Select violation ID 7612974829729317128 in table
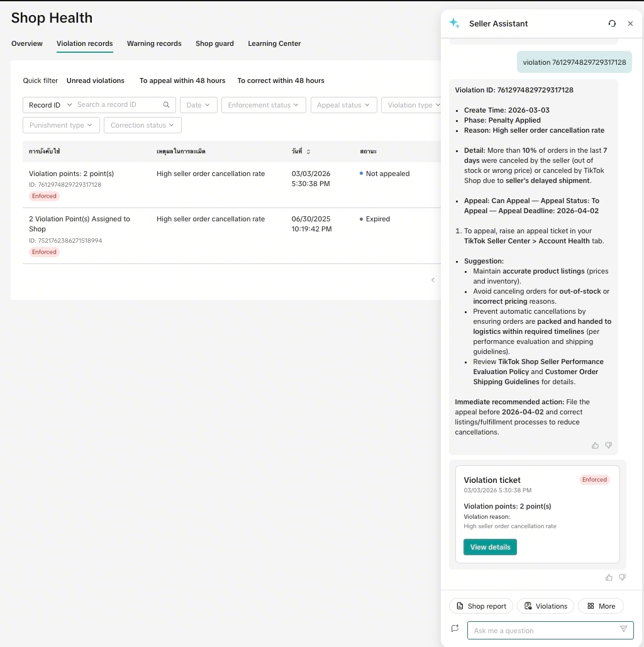 pyautogui.click(x=65, y=185)
